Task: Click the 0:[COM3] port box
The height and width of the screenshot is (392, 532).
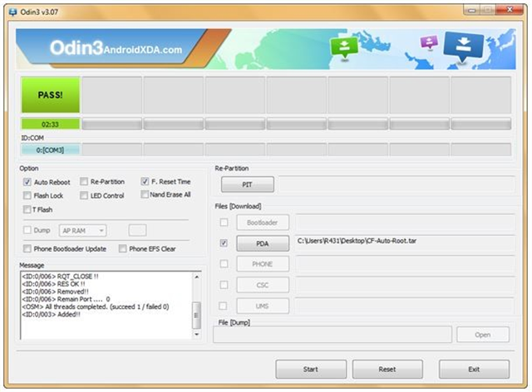Action: (x=51, y=149)
